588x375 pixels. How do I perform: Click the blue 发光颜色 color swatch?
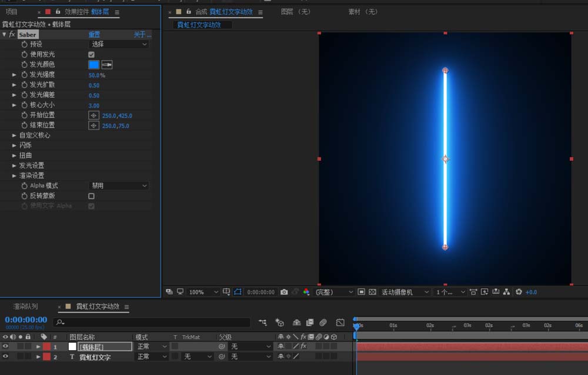point(93,65)
